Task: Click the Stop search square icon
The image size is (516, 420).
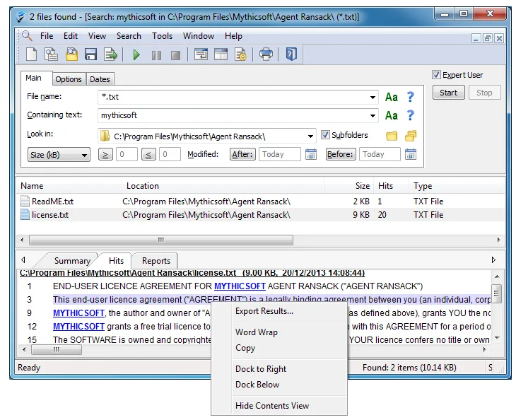Action: pyautogui.click(x=175, y=55)
